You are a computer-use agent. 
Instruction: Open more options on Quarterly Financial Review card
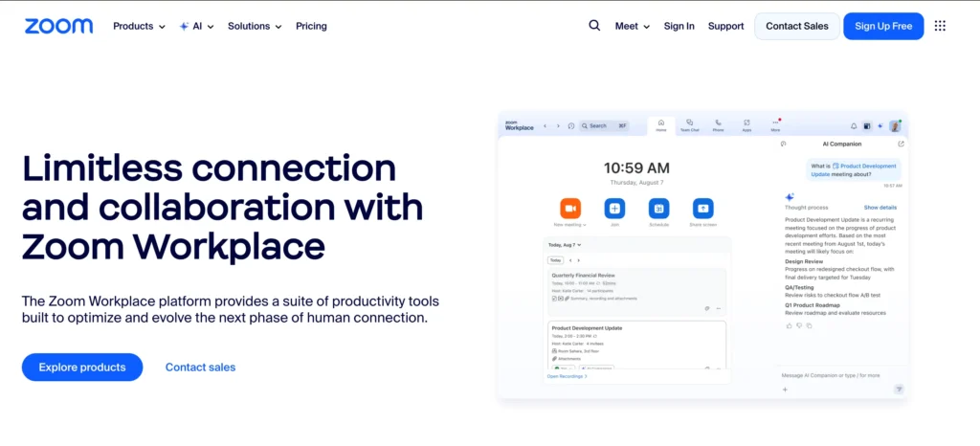pos(718,308)
